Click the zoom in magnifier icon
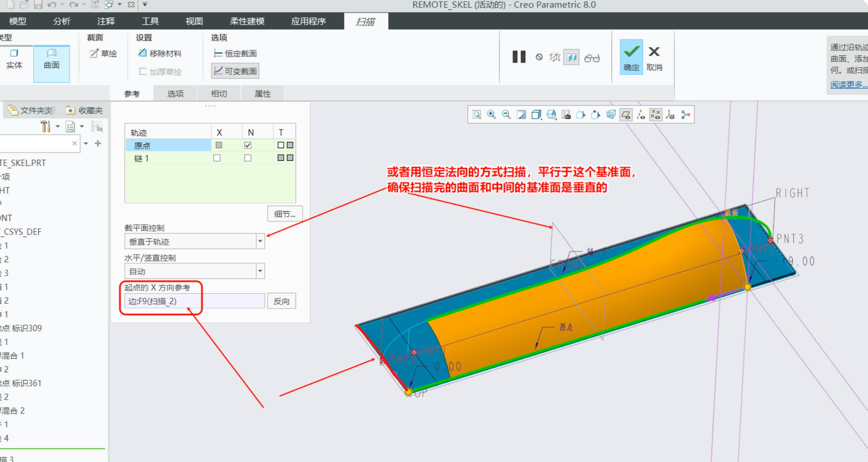The width and height of the screenshot is (868, 462). pyautogui.click(x=491, y=115)
